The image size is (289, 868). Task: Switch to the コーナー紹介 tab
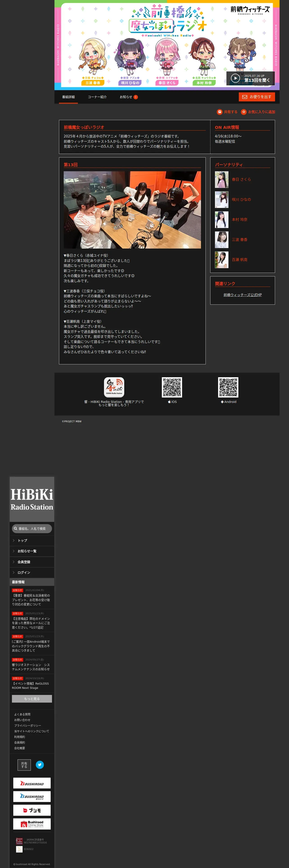97,97
